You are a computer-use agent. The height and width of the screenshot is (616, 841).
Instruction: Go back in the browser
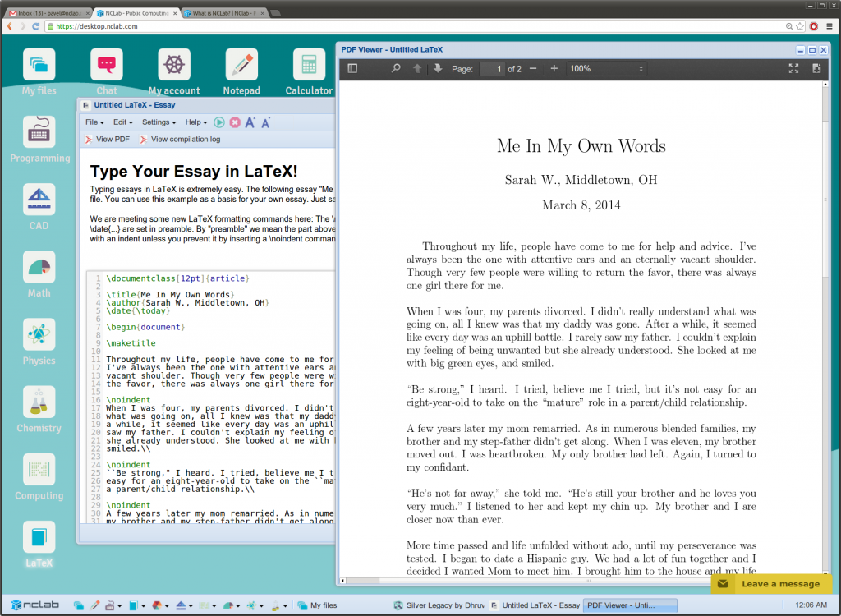(10, 26)
